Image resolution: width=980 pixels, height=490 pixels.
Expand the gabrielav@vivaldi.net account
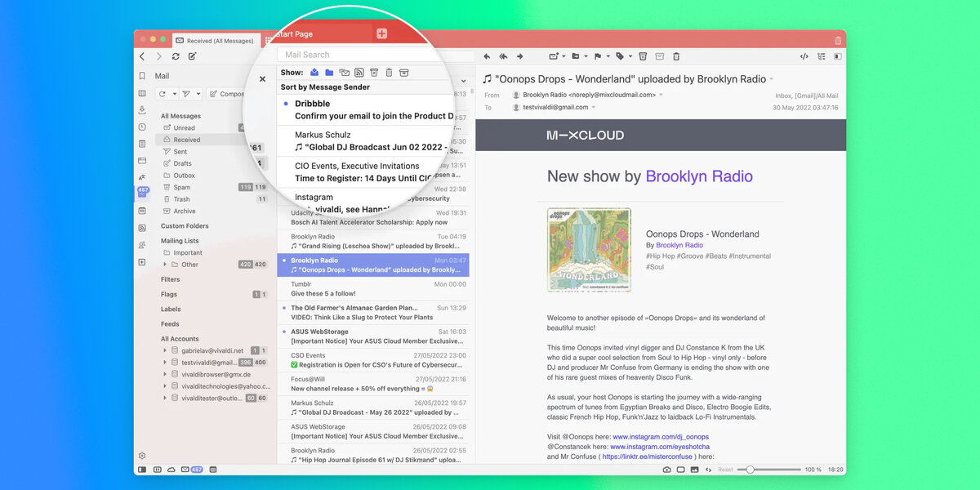pos(165,350)
